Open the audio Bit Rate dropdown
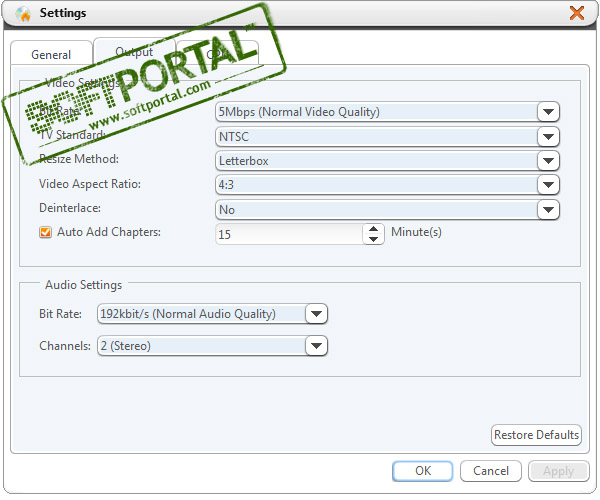 click(x=316, y=314)
